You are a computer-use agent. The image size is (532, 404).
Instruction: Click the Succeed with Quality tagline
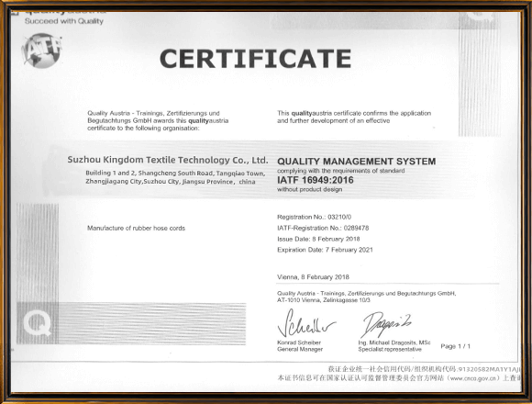(64, 21)
